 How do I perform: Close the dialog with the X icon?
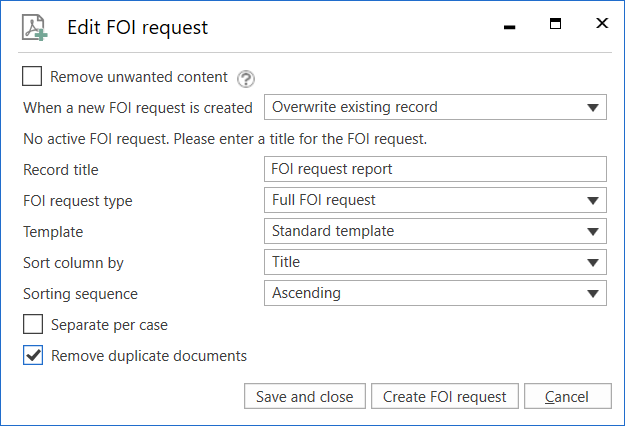tap(601, 25)
